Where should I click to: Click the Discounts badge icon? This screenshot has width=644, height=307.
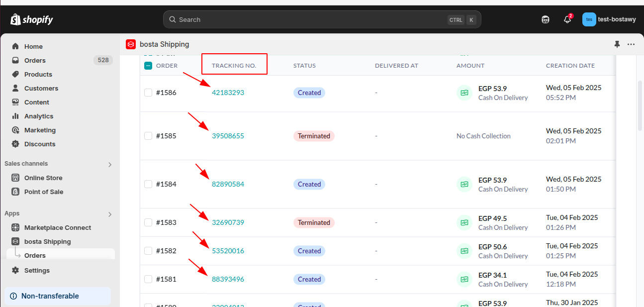[15, 144]
